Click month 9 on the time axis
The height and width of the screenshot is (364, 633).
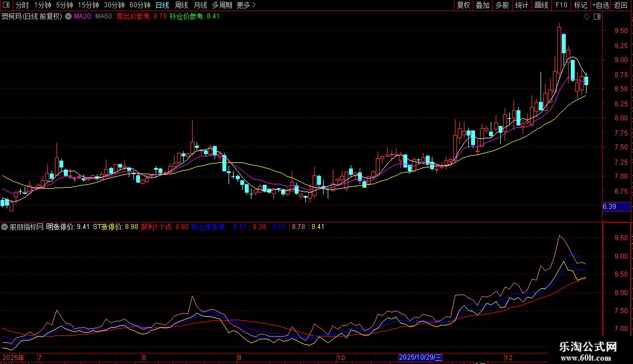tap(239, 357)
